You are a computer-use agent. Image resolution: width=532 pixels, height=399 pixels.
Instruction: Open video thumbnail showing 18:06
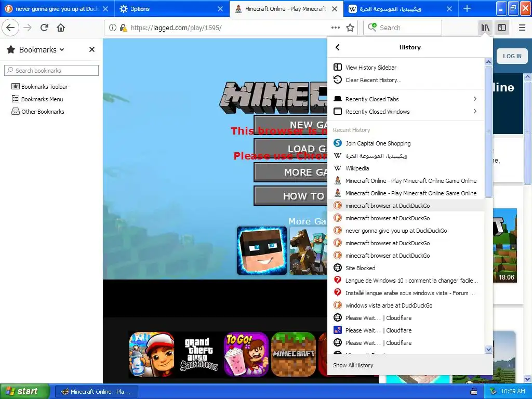[x=505, y=246]
